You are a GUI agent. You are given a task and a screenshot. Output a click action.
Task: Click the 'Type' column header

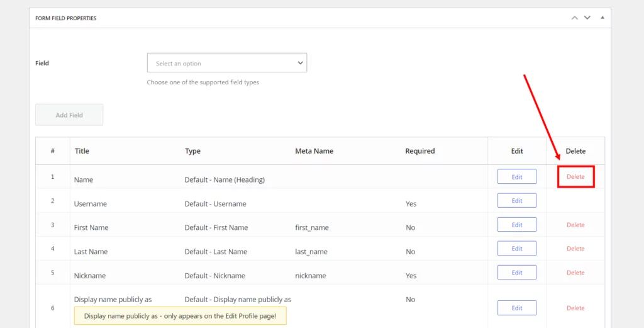[x=192, y=151]
